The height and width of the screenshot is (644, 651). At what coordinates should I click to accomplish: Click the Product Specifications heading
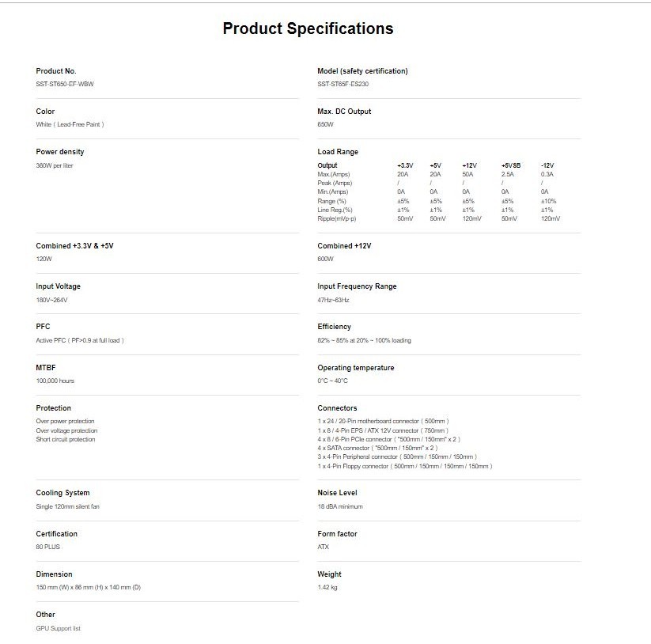tap(308, 28)
